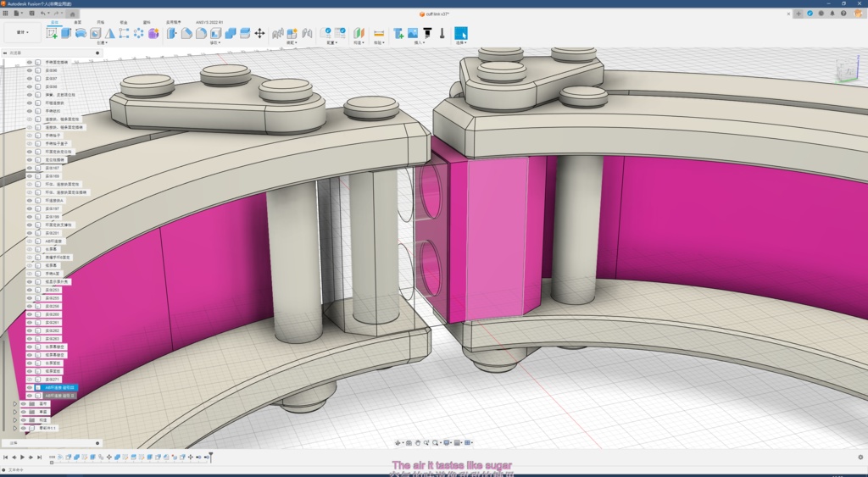The width and height of the screenshot is (868, 477).
Task: Toggle visibility of 实体263 body
Action: tap(29, 338)
